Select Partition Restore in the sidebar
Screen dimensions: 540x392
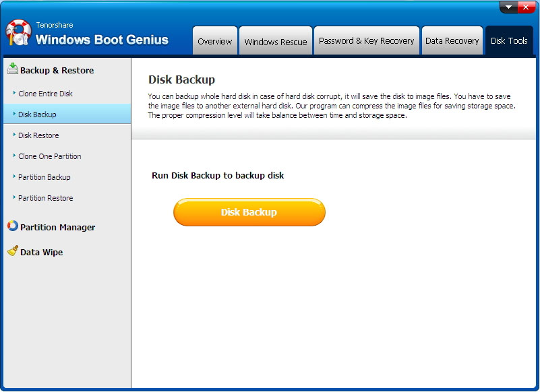(x=45, y=198)
